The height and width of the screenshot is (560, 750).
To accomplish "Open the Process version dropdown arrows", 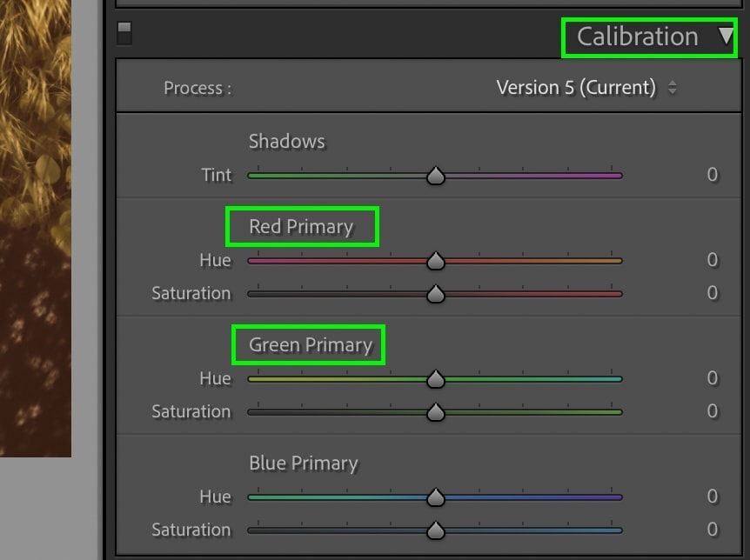I will point(673,88).
